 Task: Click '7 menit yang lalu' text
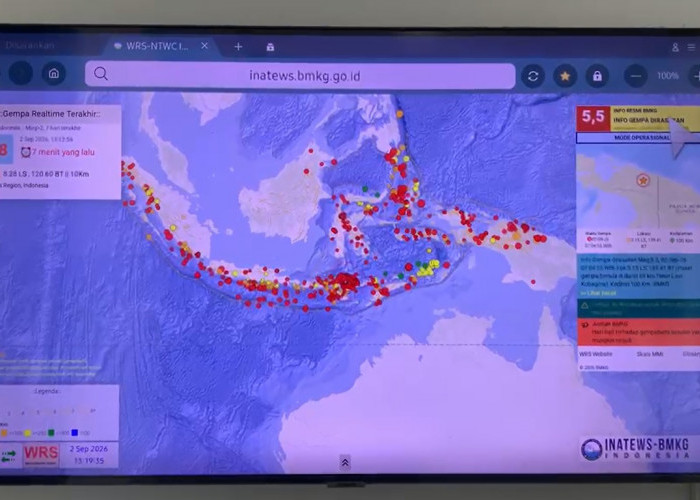tap(63, 152)
